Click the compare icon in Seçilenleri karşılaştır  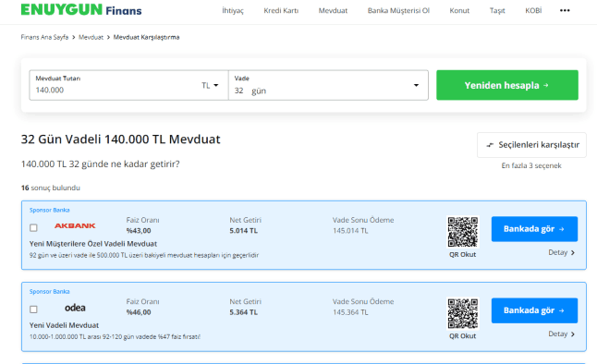click(x=490, y=145)
